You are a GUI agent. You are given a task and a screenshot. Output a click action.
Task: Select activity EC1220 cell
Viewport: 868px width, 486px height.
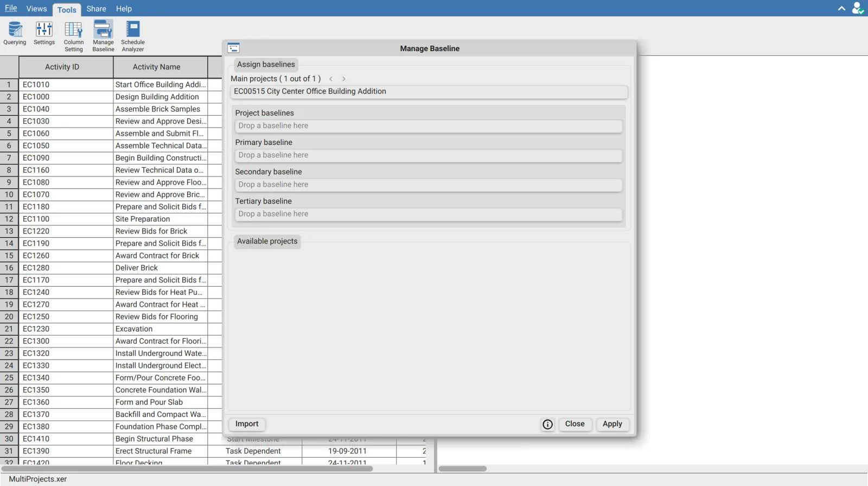click(x=66, y=231)
